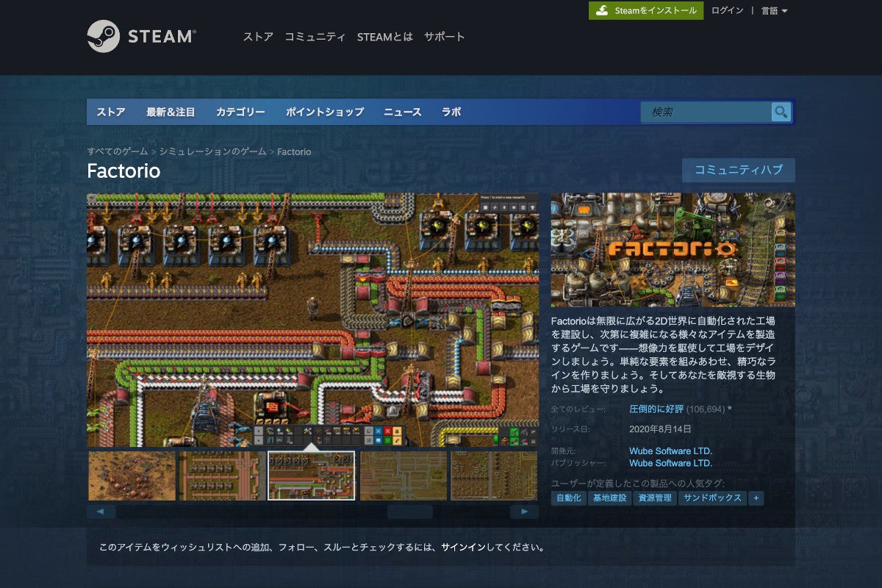882x588 pixels.
Task: Select the 最新&注目 tab
Action: point(171,112)
